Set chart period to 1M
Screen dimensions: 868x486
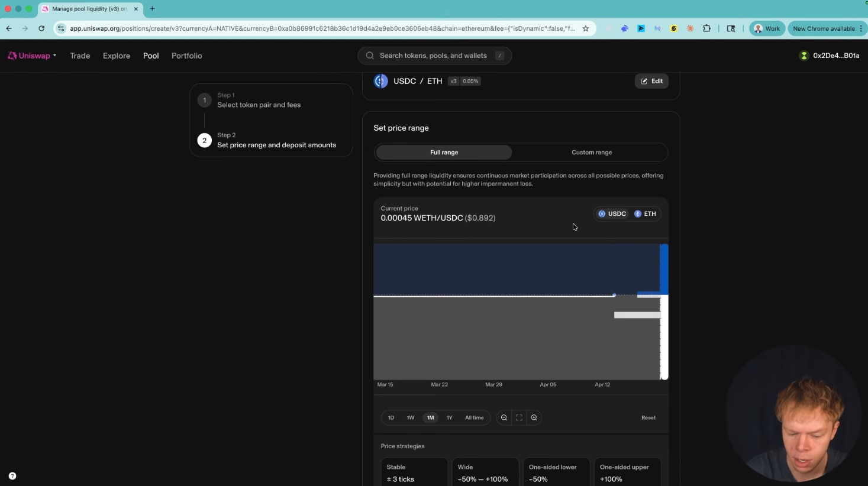point(430,417)
